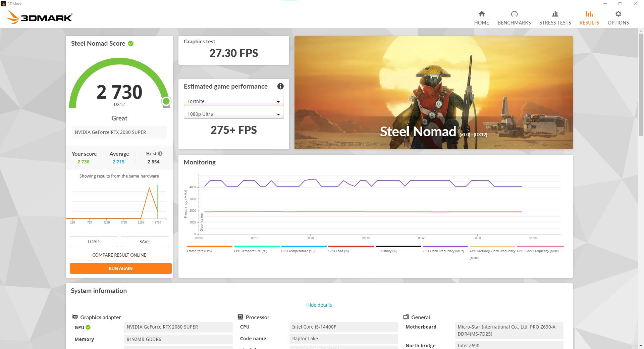This screenshot has height=349, width=644.
Task: Open COMPARE RESULT ONLINE
Action: point(119,255)
